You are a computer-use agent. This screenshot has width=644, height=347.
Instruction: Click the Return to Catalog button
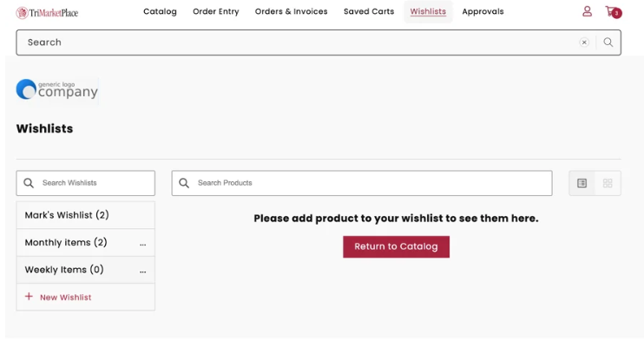coord(396,246)
